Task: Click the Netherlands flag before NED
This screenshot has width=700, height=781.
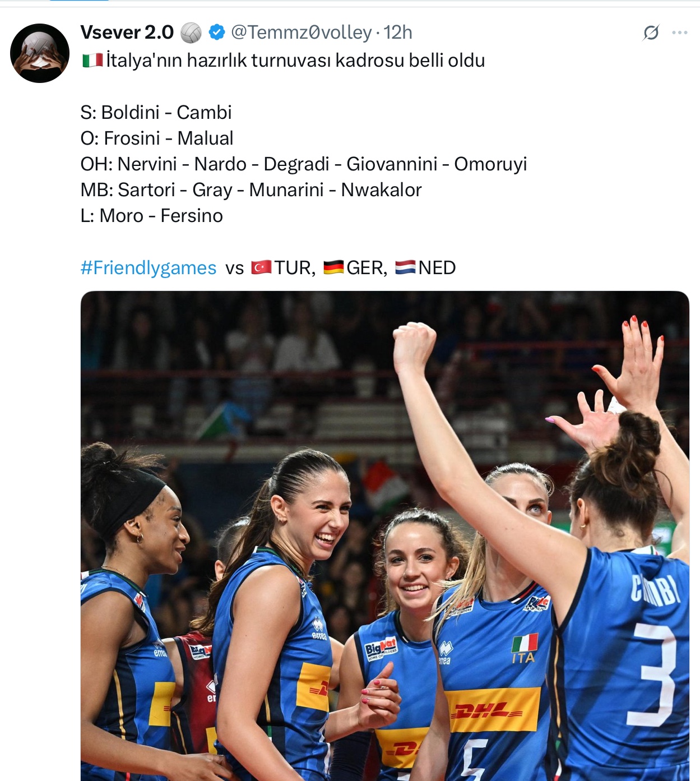Action: [x=405, y=267]
